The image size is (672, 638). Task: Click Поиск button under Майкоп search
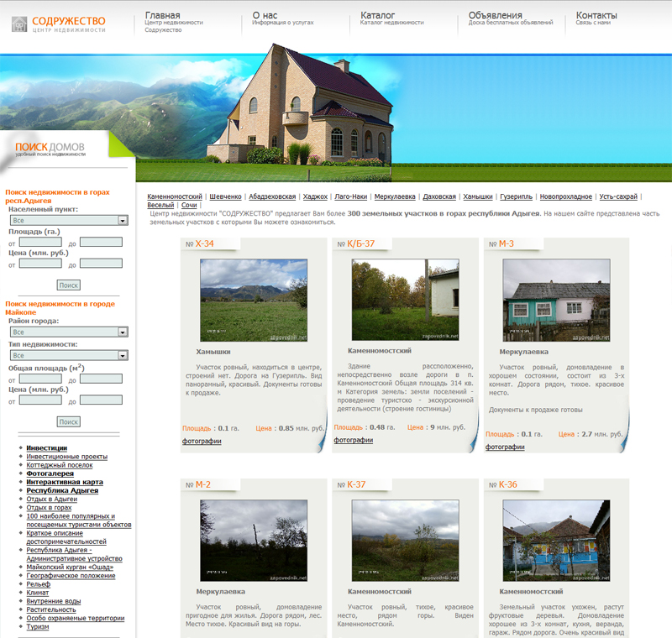(x=69, y=421)
